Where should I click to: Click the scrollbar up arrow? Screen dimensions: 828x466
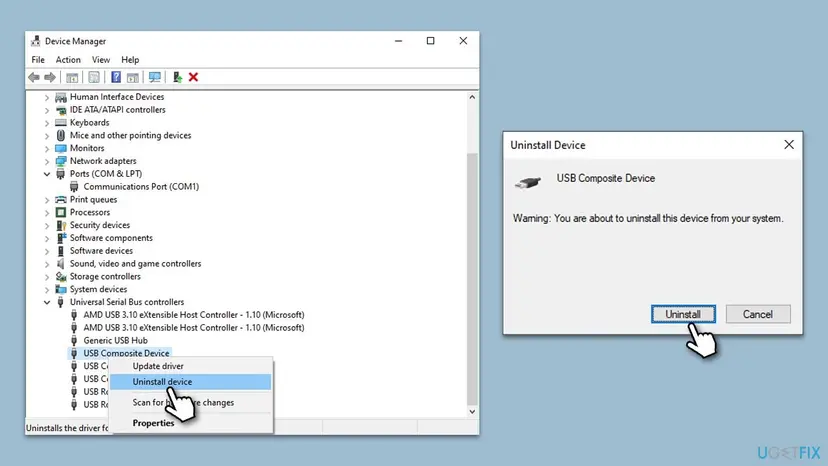(x=472, y=97)
